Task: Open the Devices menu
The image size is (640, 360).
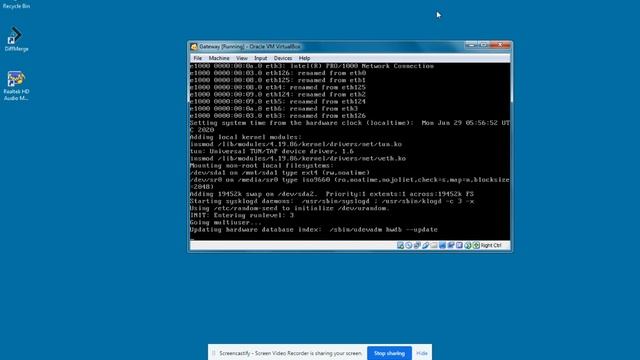Action: coord(283,58)
